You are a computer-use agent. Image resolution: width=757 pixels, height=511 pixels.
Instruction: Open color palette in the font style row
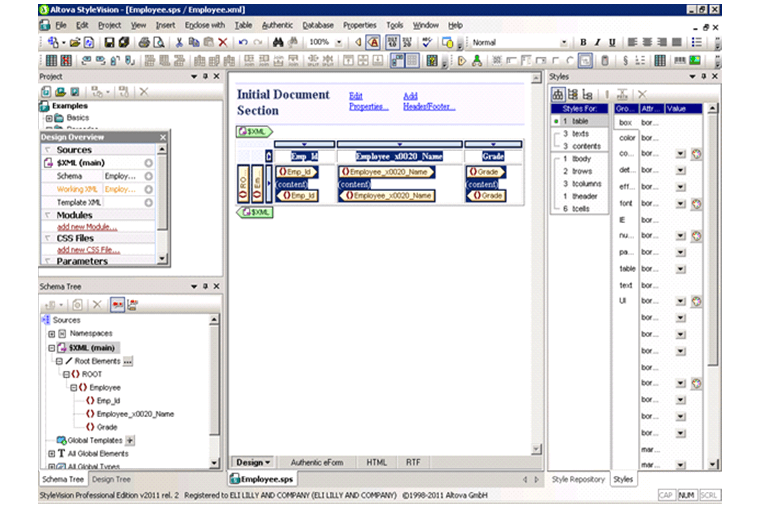[x=696, y=204]
